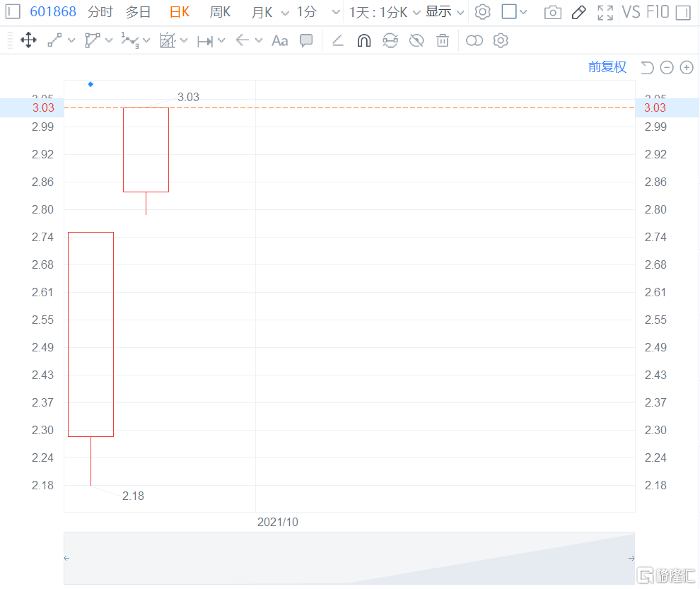Zoom out chart with minus icon
700x589 pixels.
click(667, 67)
